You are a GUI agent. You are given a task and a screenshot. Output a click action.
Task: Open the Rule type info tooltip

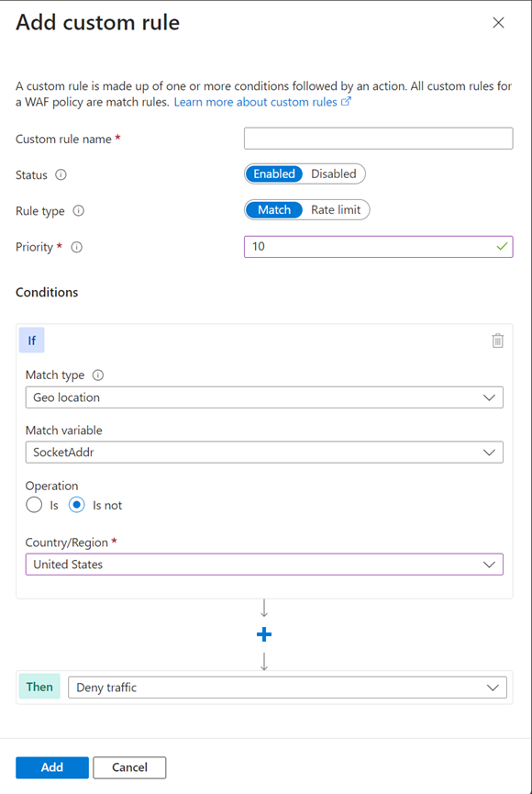79,210
